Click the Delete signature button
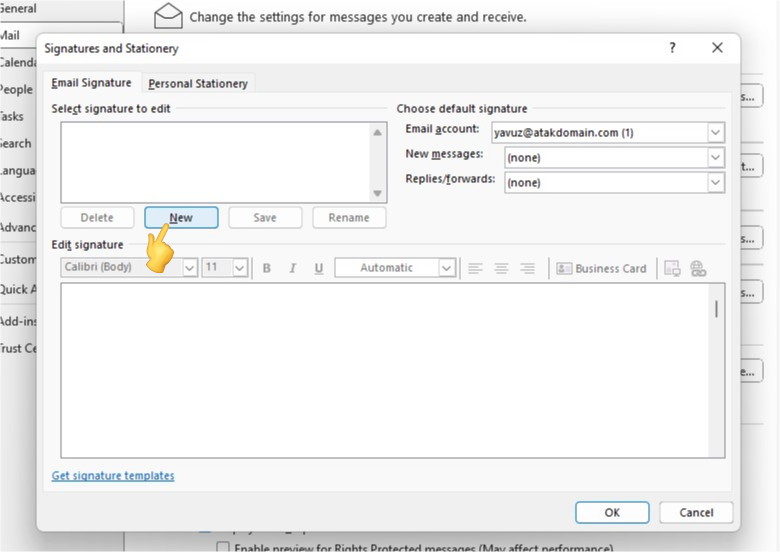 [97, 218]
